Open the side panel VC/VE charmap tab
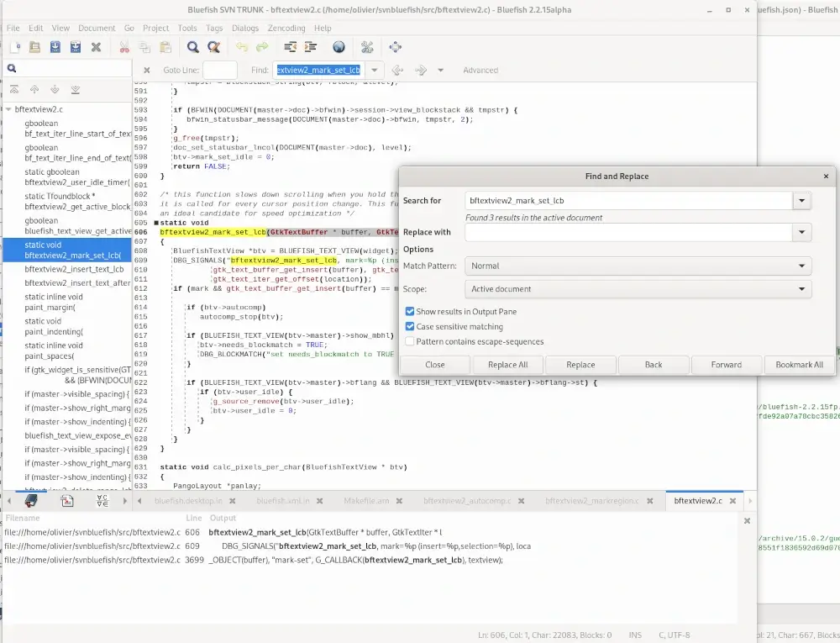The height and width of the screenshot is (643, 840). pos(102,501)
